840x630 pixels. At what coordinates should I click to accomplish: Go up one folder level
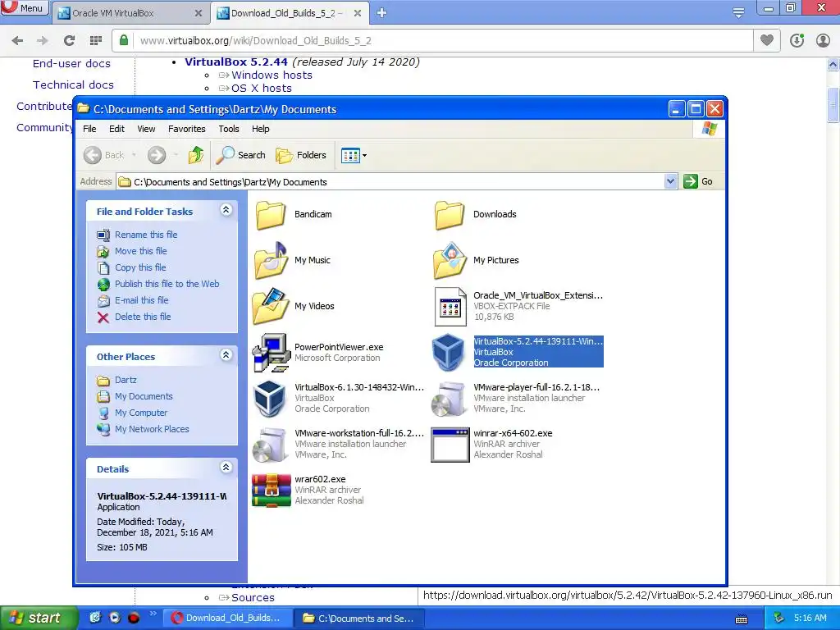click(x=195, y=155)
